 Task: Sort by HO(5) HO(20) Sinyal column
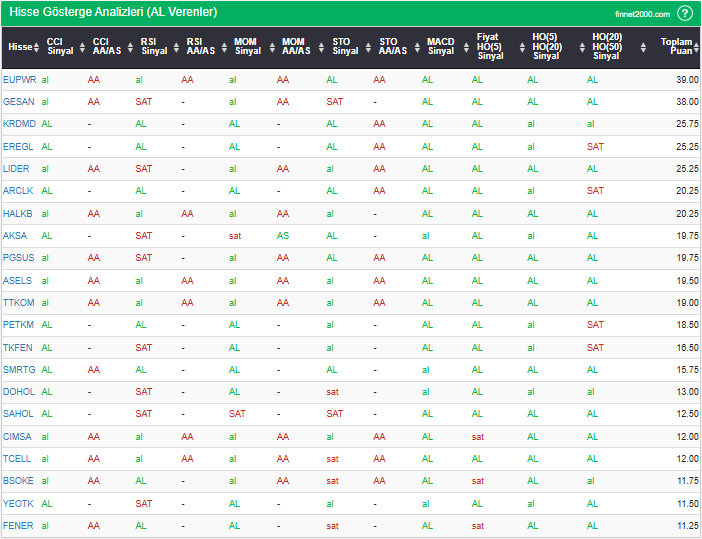[x=546, y=47]
